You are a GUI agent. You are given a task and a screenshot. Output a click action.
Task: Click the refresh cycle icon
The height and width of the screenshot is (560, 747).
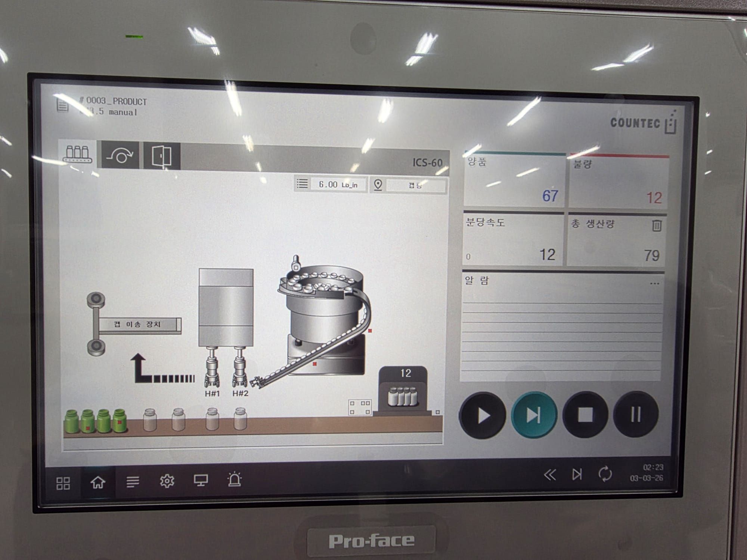605,474
